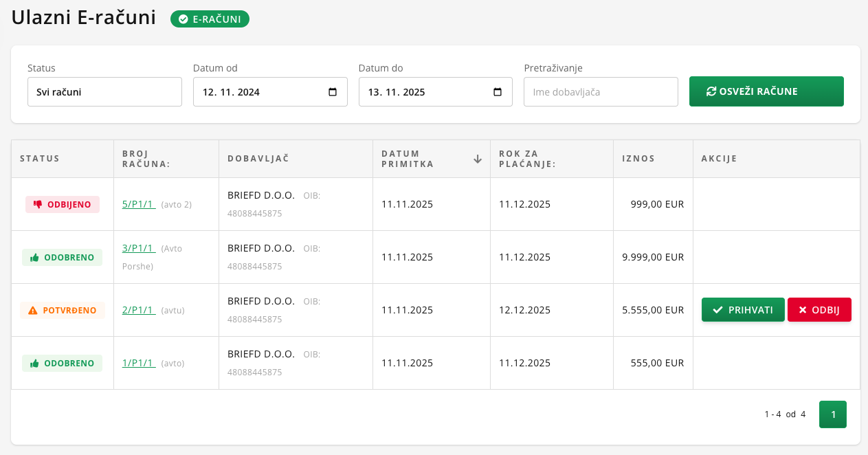868x455 pixels.
Task: Accept invoice with the Prihvati button
Action: [742, 310]
